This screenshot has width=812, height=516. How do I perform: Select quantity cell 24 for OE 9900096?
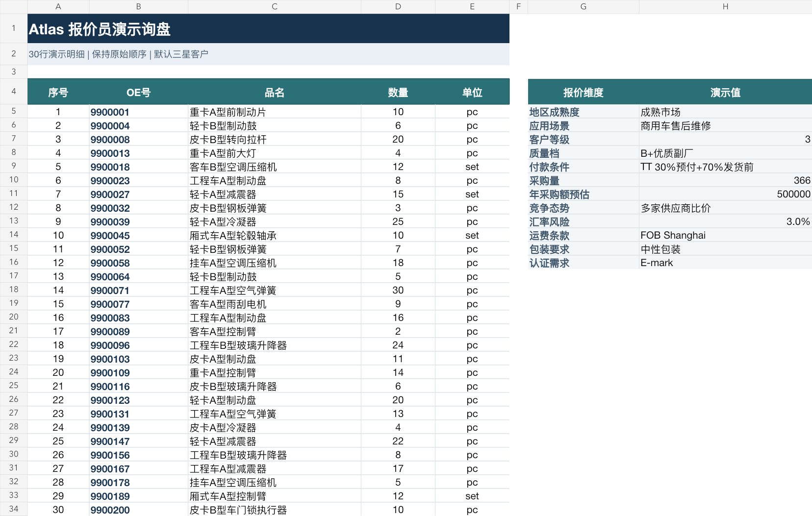(398, 345)
